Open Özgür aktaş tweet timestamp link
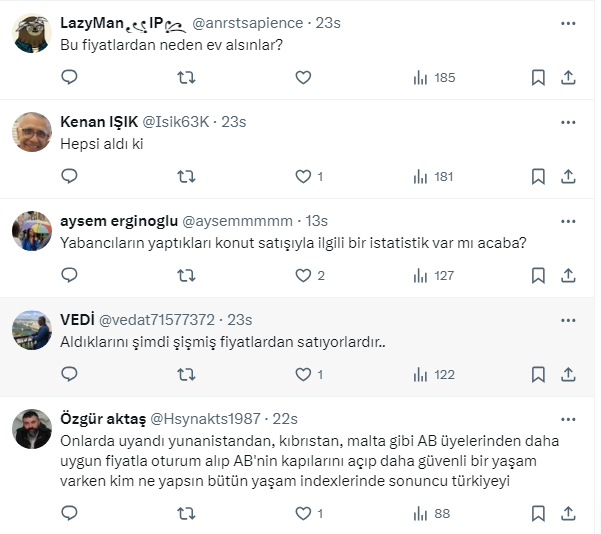Screen dimensions: 601x534 pyautogui.click(x=285, y=418)
